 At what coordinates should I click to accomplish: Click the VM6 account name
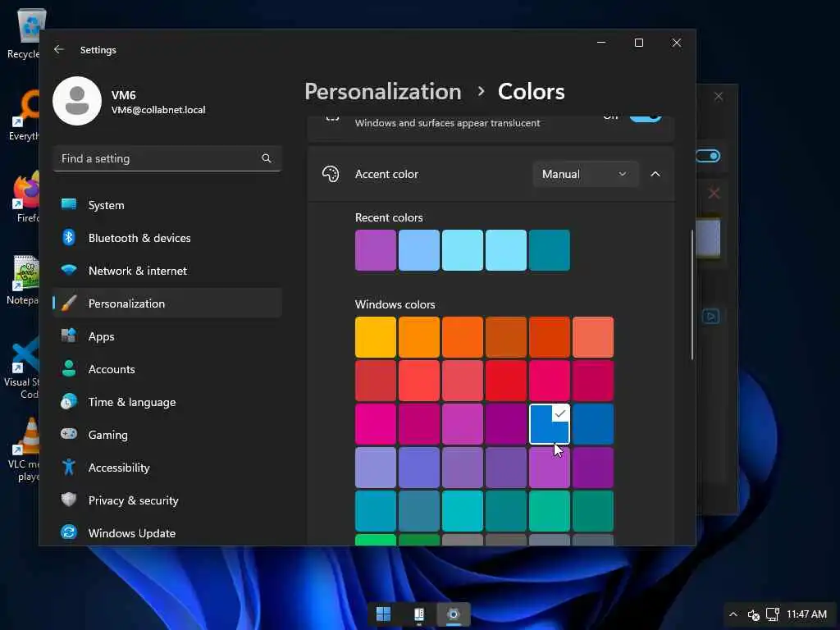[123, 95]
